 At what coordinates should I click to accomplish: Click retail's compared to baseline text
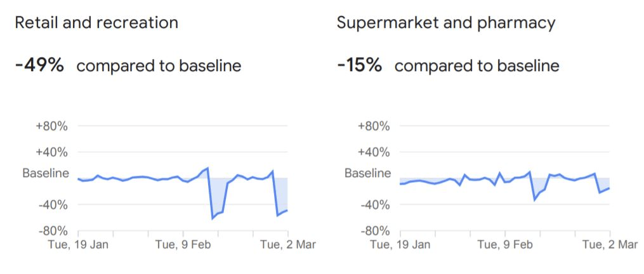tap(159, 66)
